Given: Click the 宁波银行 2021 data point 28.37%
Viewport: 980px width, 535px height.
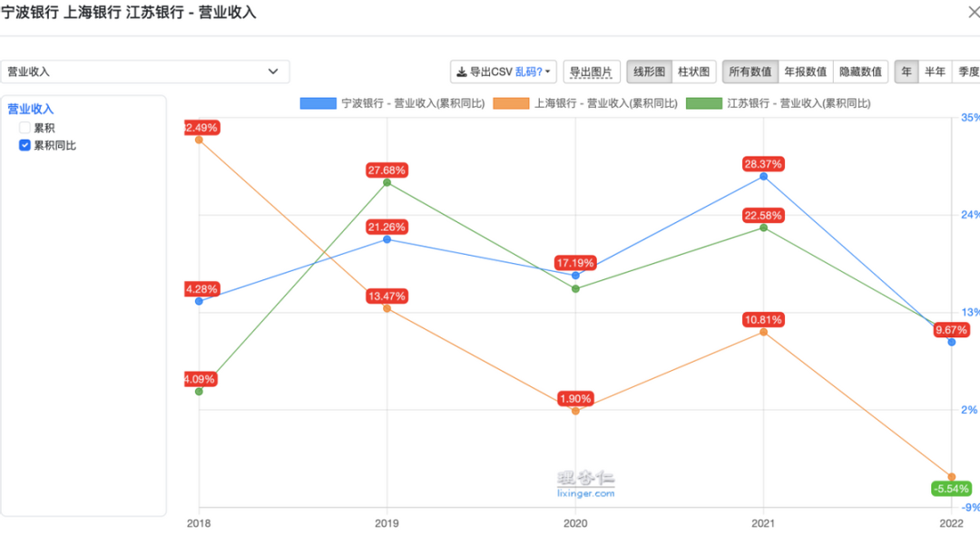Looking at the screenshot, I should (x=763, y=177).
